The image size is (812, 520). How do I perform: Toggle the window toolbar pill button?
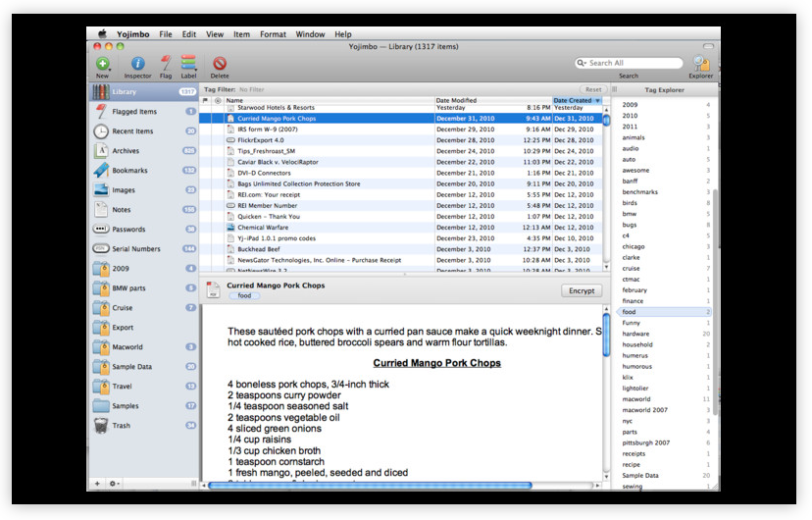[x=710, y=46]
